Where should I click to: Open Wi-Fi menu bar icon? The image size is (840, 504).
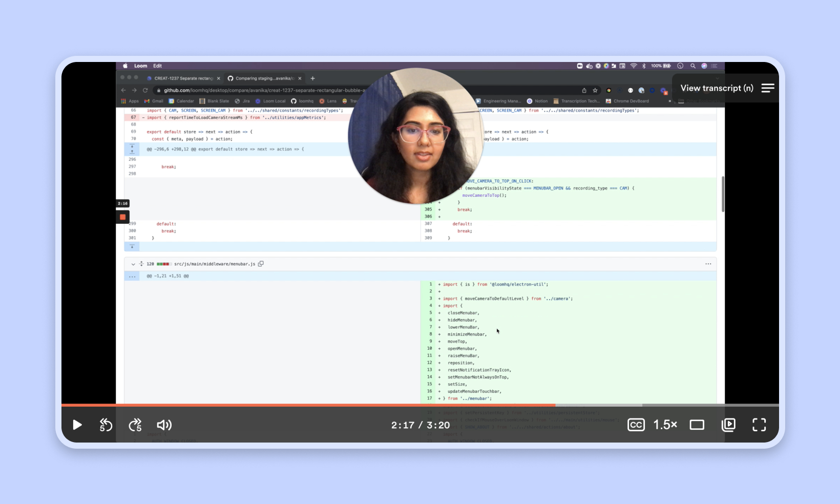pos(634,66)
